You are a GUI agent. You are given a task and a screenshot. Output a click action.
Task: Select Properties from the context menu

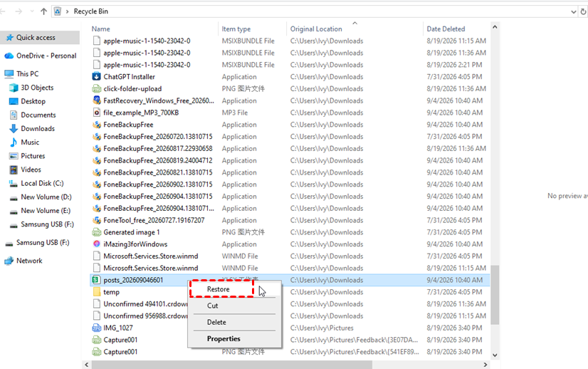(224, 338)
